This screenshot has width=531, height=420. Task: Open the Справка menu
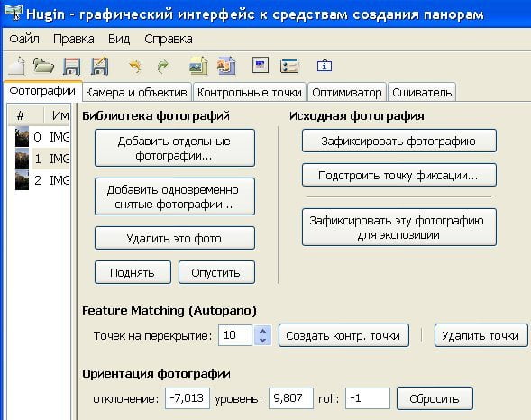pos(169,39)
